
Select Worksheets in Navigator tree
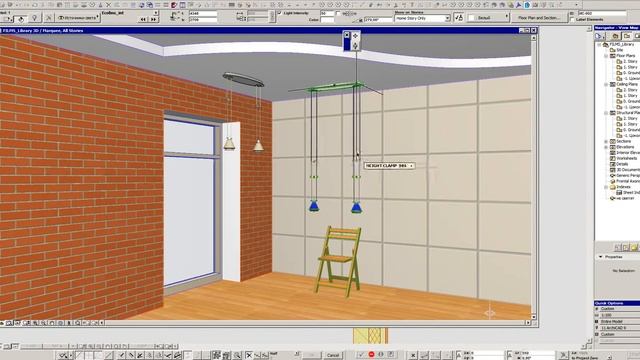click(x=627, y=158)
